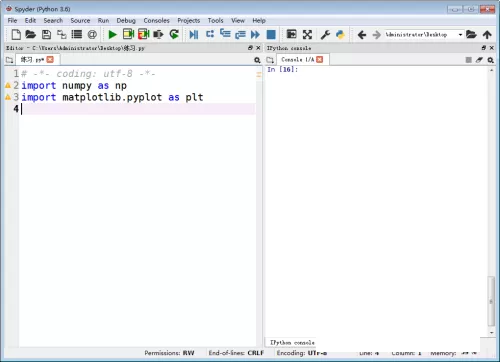Click on import numpy as np line
Viewport: 500px width, 362px height.
click(74, 86)
